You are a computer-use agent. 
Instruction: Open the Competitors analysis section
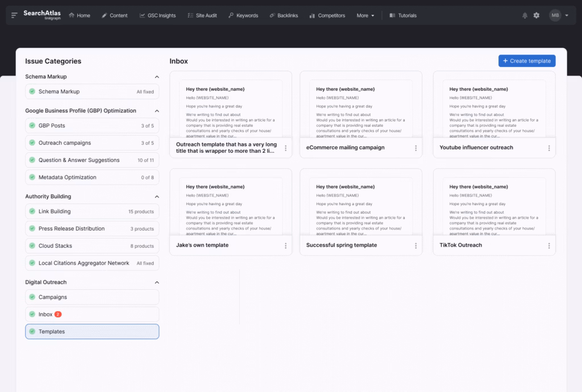(x=327, y=15)
